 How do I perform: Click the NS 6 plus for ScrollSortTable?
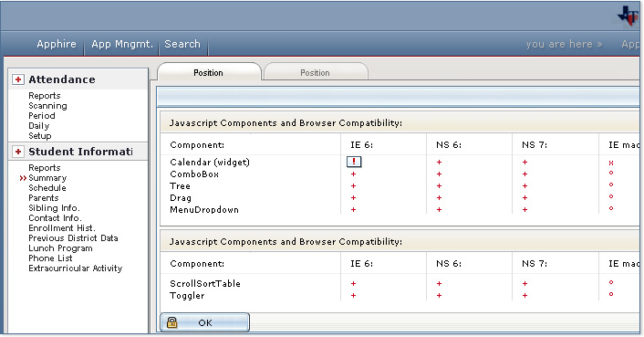(439, 284)
